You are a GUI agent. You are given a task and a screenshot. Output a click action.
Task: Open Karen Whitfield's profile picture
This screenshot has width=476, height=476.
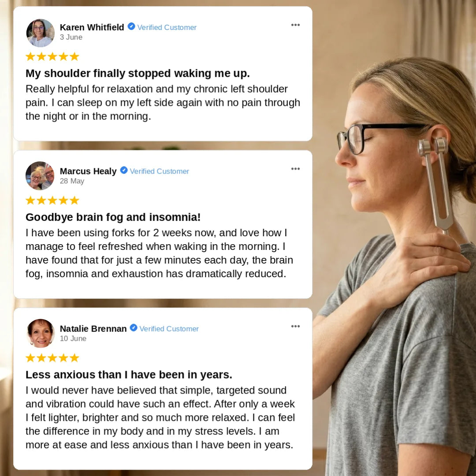pos(41,33)
